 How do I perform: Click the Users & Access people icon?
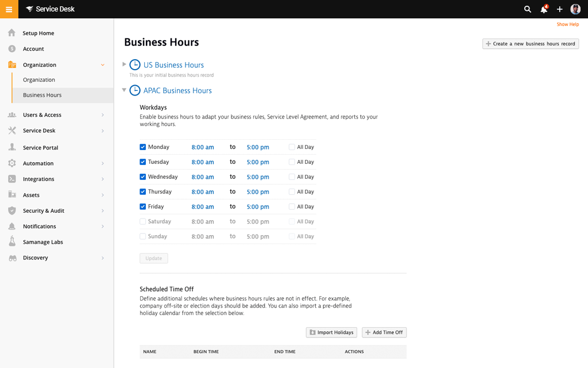(12, 115)
